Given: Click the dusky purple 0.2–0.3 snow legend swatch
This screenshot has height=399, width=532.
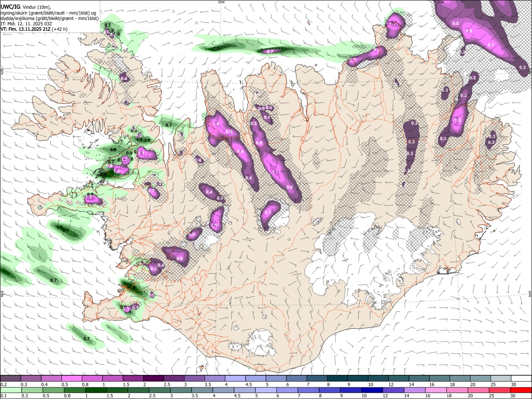Looking at the screenshot, I should click(x=10, y=379).
